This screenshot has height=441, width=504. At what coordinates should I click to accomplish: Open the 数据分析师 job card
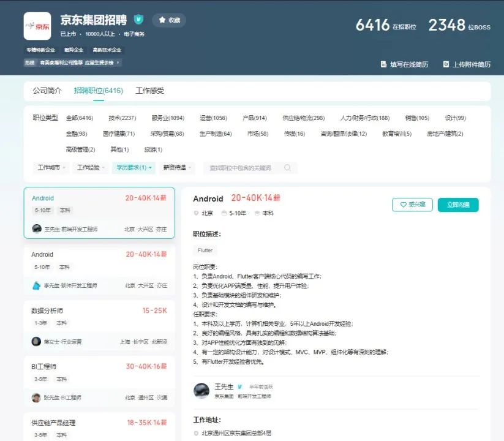(x=99, y=325)
